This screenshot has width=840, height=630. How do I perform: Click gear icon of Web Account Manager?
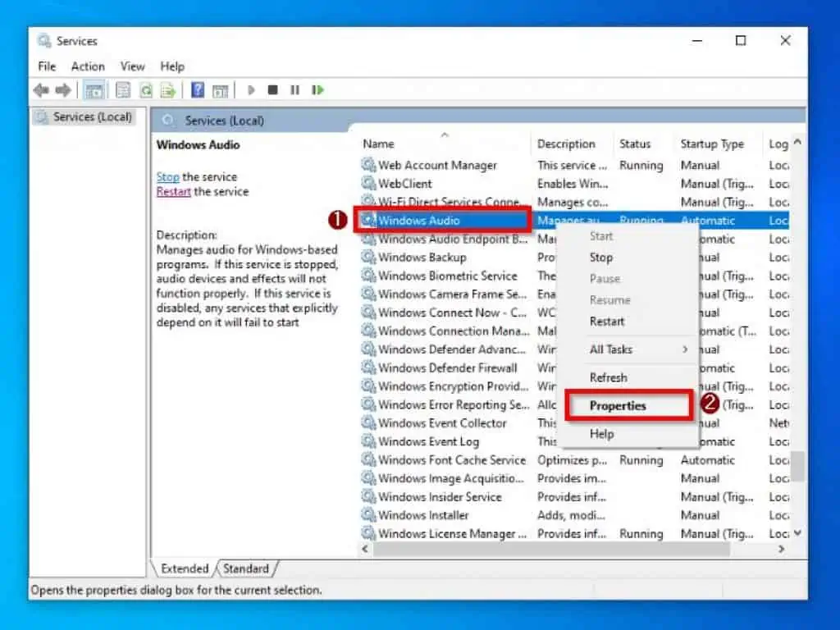[368, 164]
